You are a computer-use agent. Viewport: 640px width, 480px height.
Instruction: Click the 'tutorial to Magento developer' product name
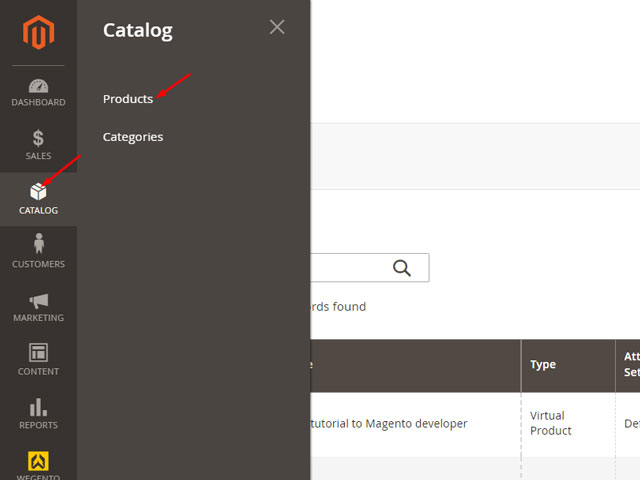(x=389, y=423)
